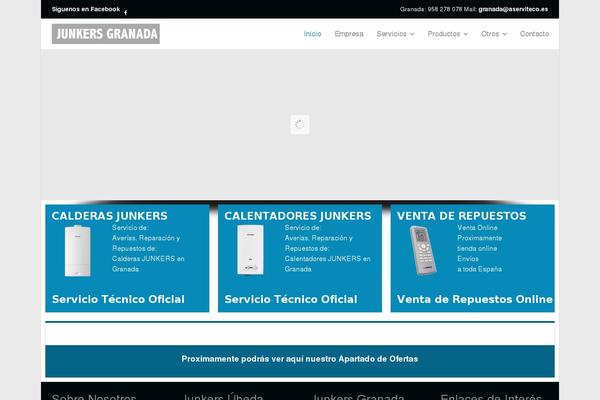This screenshot has height=400, width=600.
Task: Click the Venta de Repuestos heading
Action: click(x=461, y=216)
